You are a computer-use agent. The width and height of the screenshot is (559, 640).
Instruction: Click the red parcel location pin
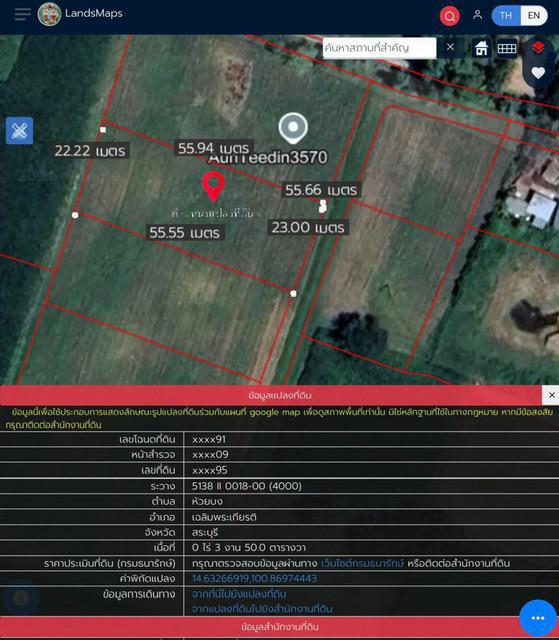click(x=213, y=187)
